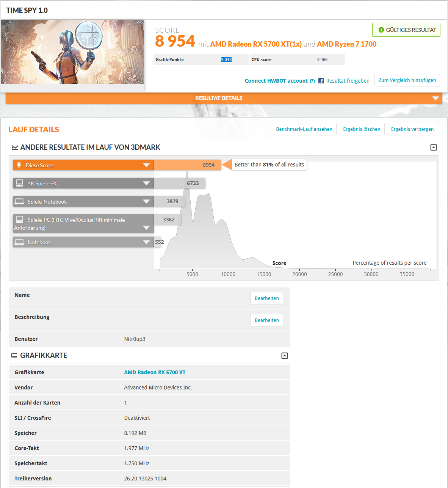Click the highlighted Grafik-Punkte value 9 047
This screenshot has height=488, width=448.
pyautogui.click(x=226, y=60)
